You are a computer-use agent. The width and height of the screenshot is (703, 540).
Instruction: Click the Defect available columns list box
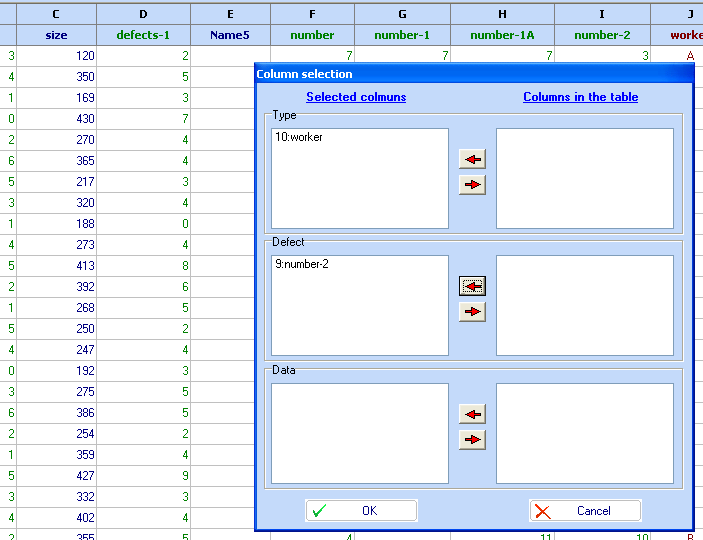584,305
